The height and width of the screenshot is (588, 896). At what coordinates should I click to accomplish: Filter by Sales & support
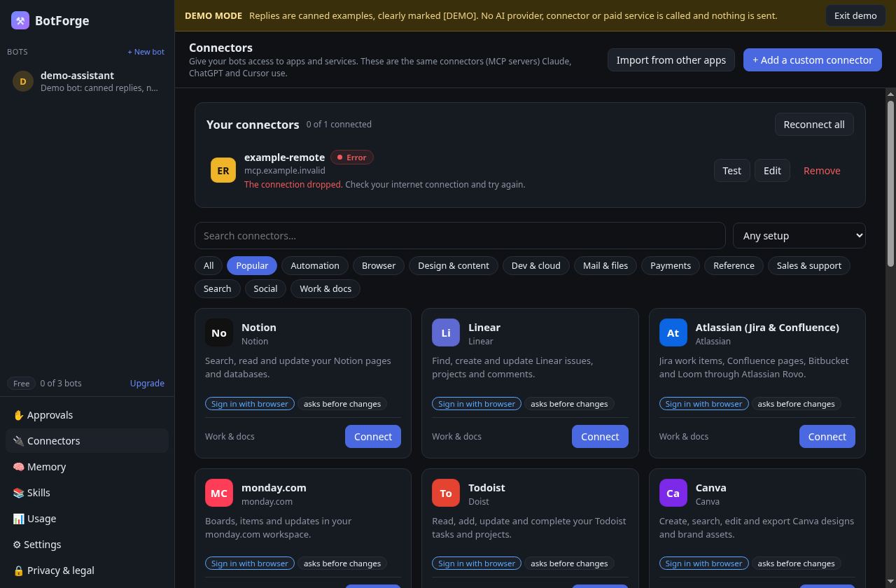[x=809, y=266]
